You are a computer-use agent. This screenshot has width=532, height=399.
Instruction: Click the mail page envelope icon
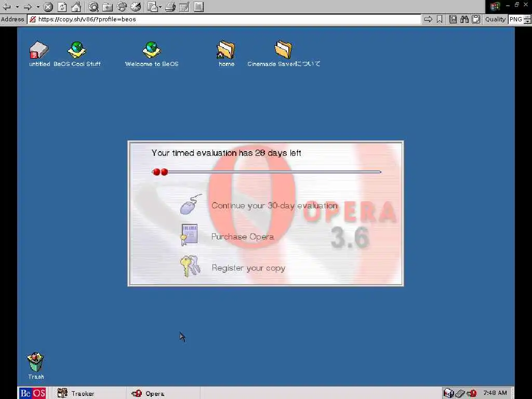click(153, 6)
